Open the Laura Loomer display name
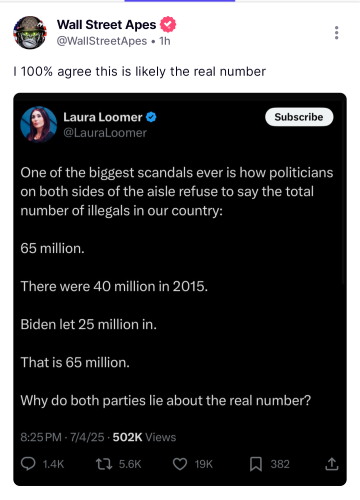 (103, 117)
